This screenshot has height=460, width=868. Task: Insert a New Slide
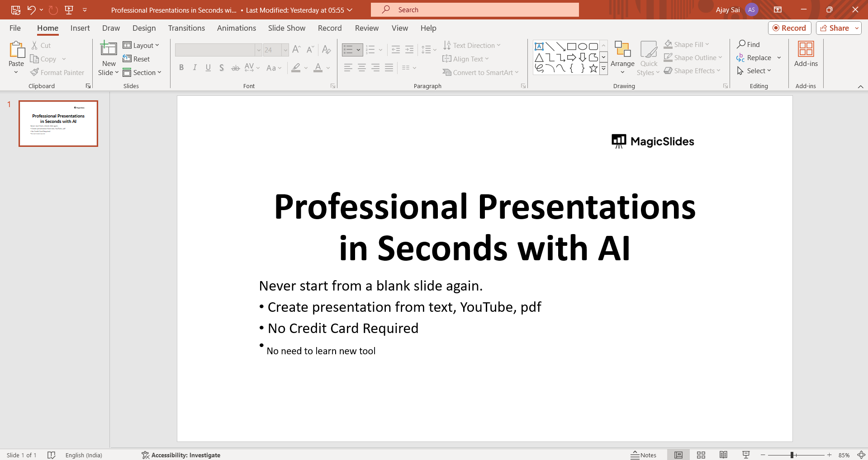(109, 49)
